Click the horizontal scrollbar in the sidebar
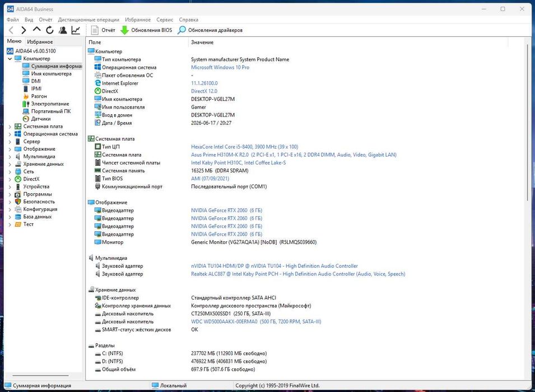This screenshot has width=535, height=392. click(x=40, y=375)
